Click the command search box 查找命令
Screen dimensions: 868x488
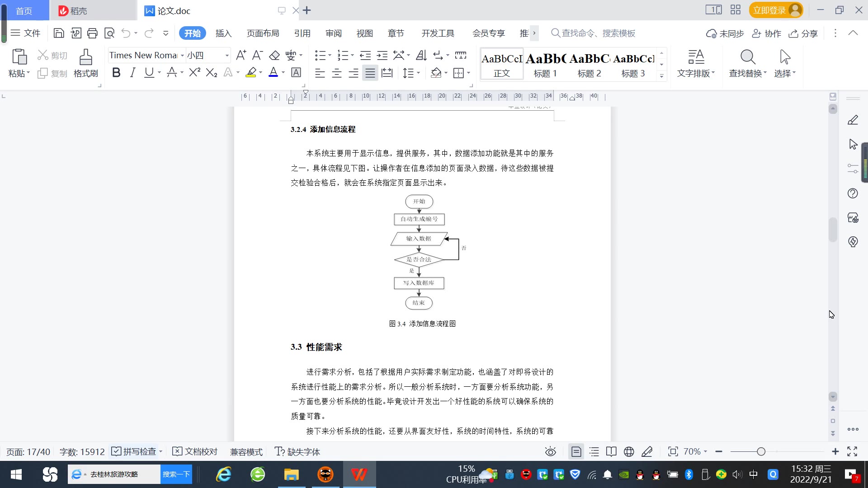pyautogui.click(x=598, y=33)
